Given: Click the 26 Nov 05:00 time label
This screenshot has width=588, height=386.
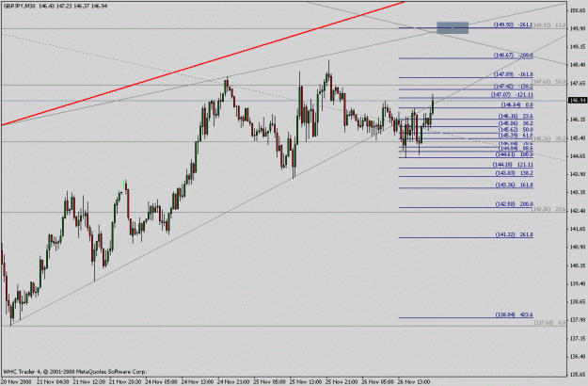Looking at the screenshot, I should coord(379,382).
